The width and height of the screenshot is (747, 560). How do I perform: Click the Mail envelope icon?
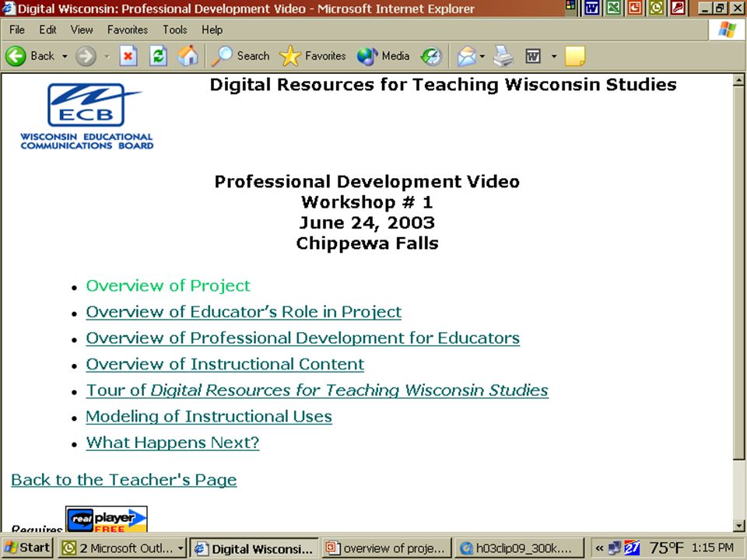[x=467, y=56]
